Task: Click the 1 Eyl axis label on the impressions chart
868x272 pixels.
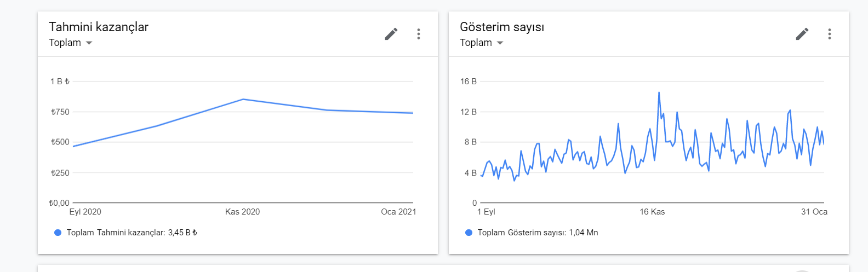Action: tap(486, 212)
